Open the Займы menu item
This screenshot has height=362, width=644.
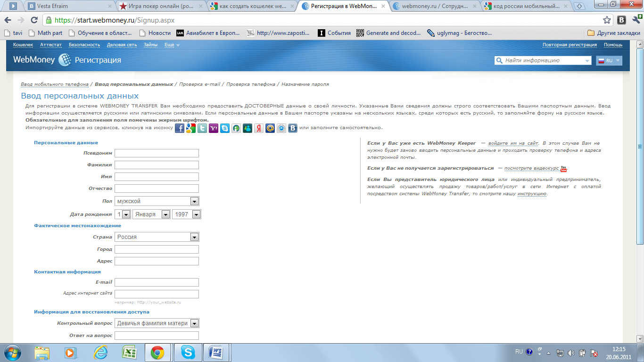coord(150,45)
